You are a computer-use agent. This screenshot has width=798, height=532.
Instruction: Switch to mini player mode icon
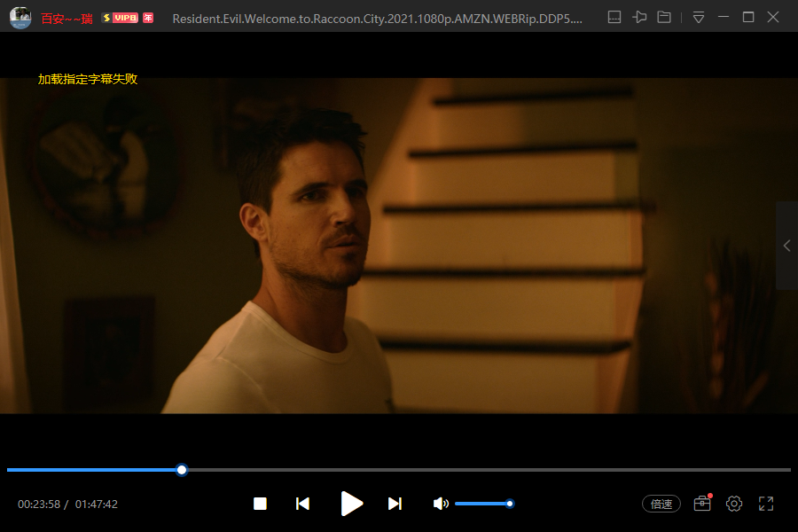(614, 17)
